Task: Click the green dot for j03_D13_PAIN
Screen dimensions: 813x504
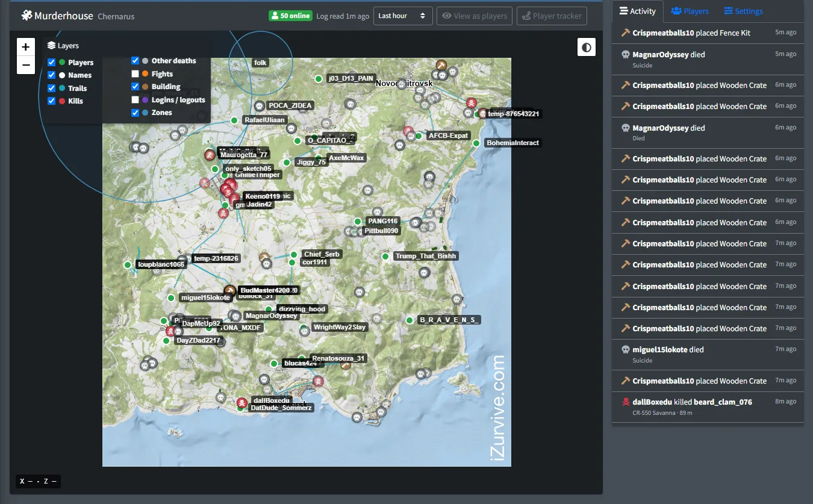Action: (319, 79)
